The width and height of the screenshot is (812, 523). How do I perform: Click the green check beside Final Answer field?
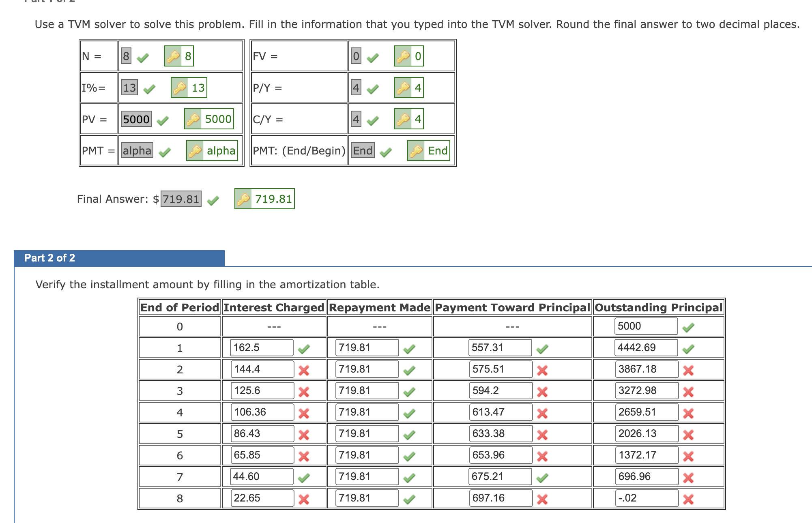click(213, 200)
